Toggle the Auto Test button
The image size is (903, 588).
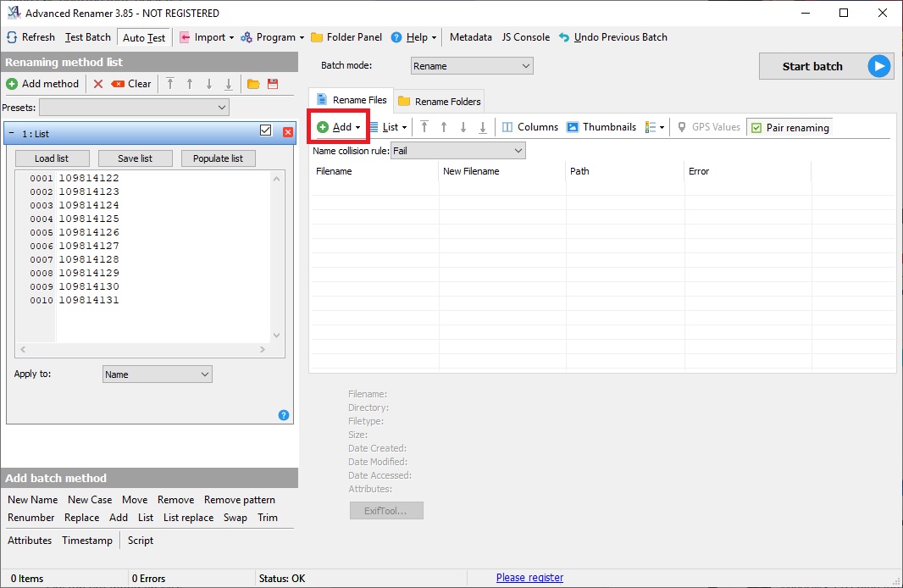(x=144, y=37)
